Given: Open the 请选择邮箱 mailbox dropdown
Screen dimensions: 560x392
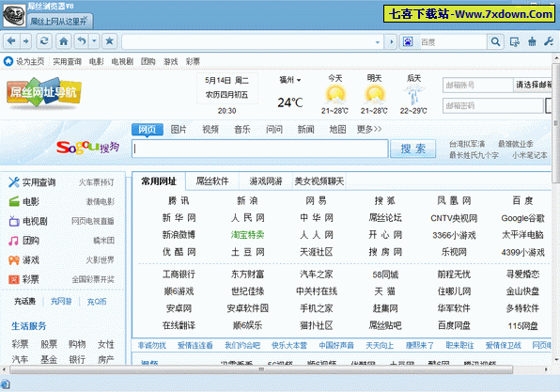Looking at the screenshot, I should [x=533, y=85].
